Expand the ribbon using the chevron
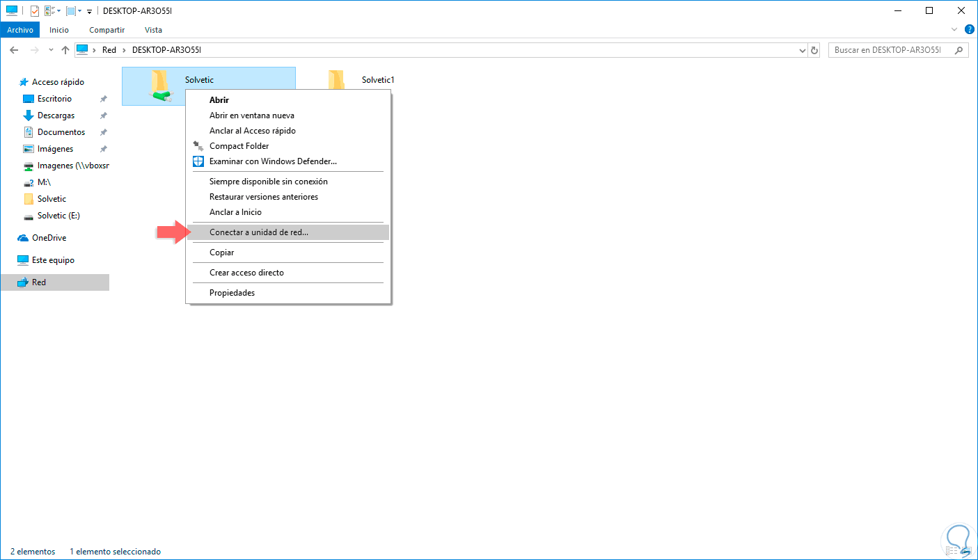Screen dimensions: 978x560 tap(954, 30)
